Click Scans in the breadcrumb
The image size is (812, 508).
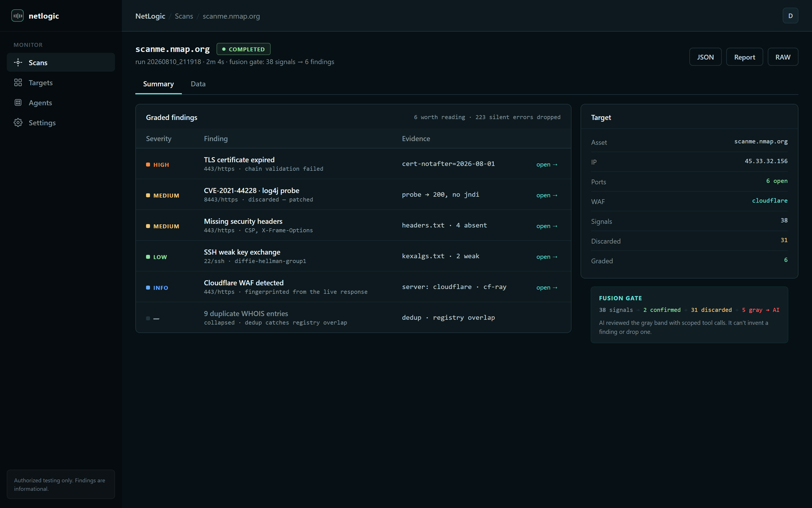[x=184, y=16]
